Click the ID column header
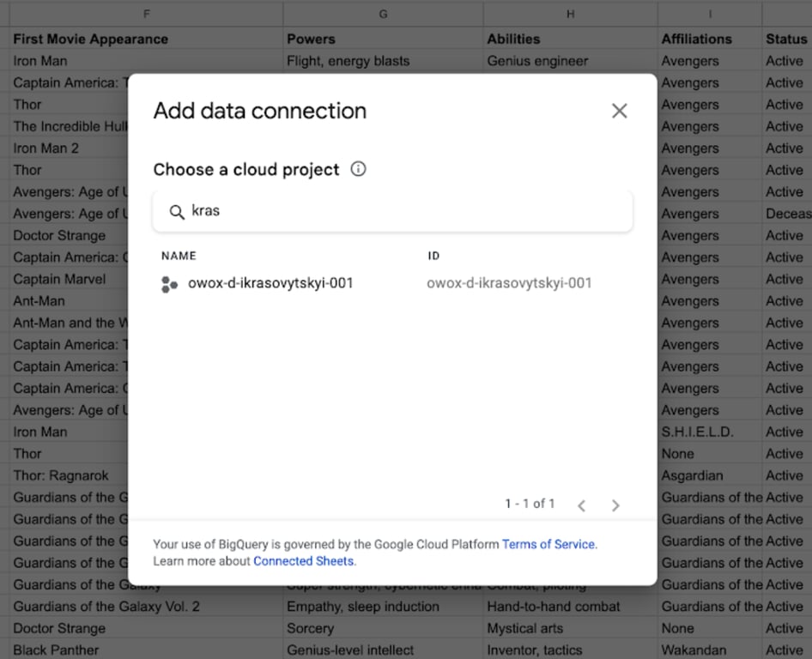Image resolution: width=812 pixels, height=659 pixels. (x=433, y=256)
